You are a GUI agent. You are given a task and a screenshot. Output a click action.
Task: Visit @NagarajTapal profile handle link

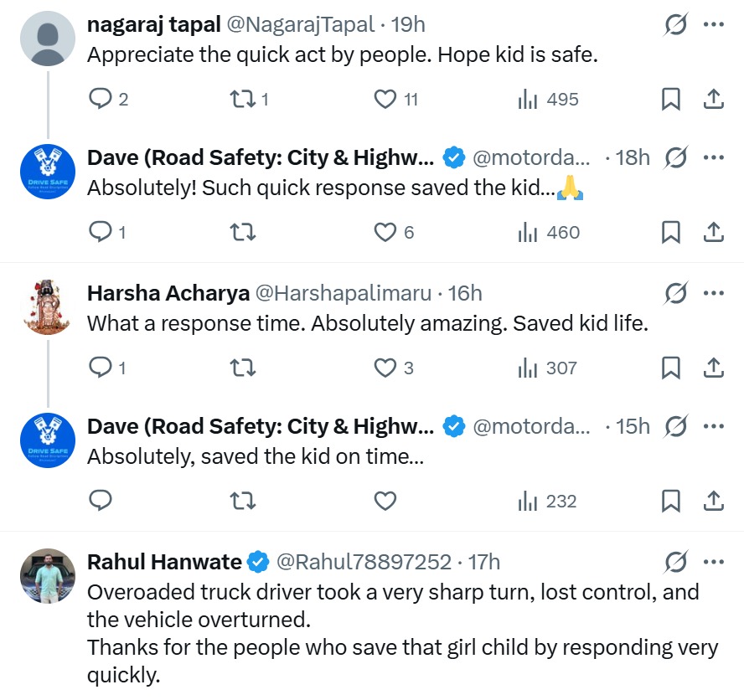pyautogui.click(x=300, y=25)
